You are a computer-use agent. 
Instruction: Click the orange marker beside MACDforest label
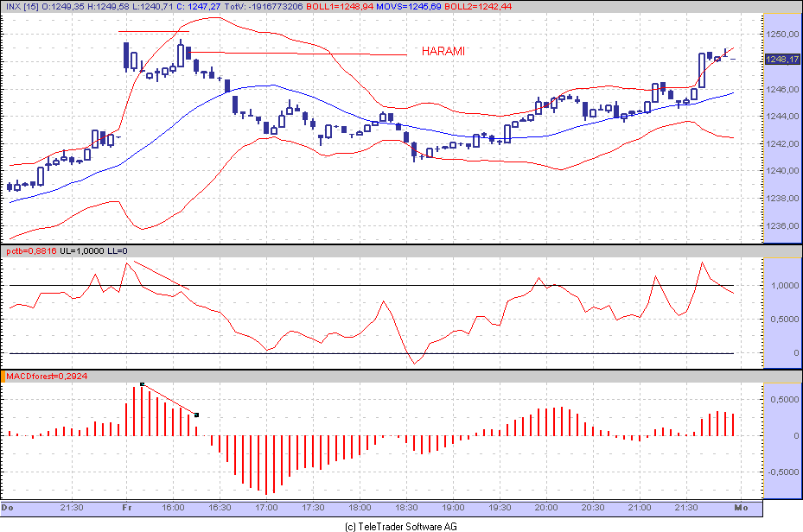click(x=3, y=376)
